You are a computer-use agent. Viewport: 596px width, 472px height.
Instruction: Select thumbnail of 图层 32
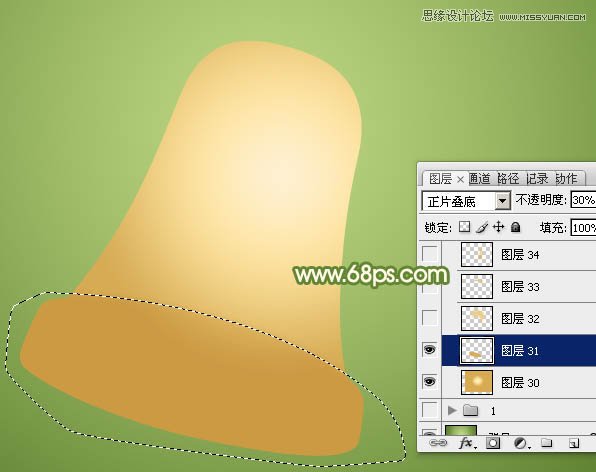pyautogui.click(x=477, y=318)
